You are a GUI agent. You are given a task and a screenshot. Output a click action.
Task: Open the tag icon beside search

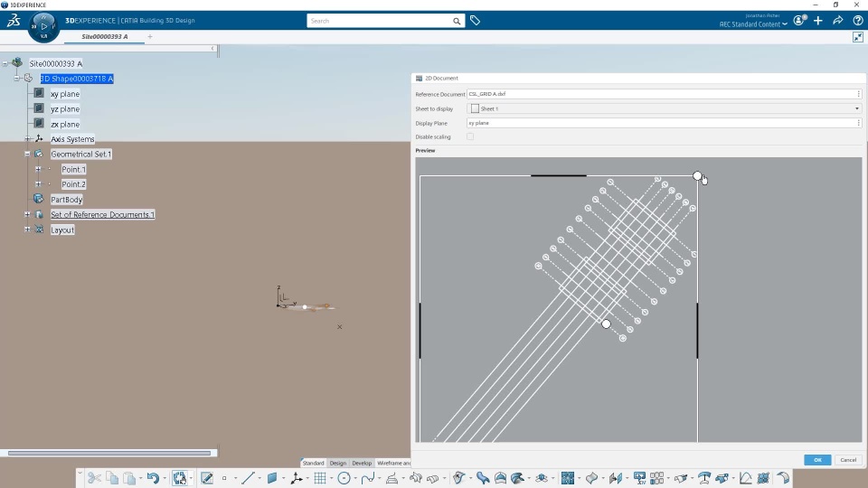[475, 21]
